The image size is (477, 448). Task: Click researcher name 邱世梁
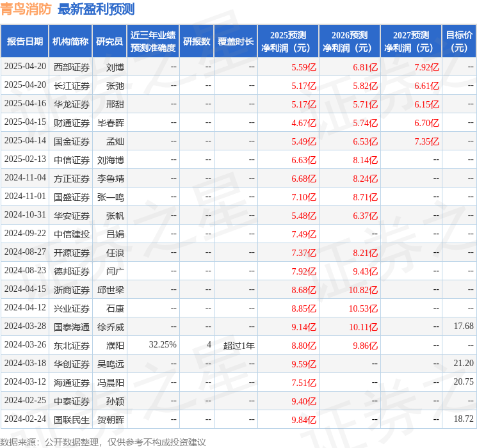(x=111, y=290)
